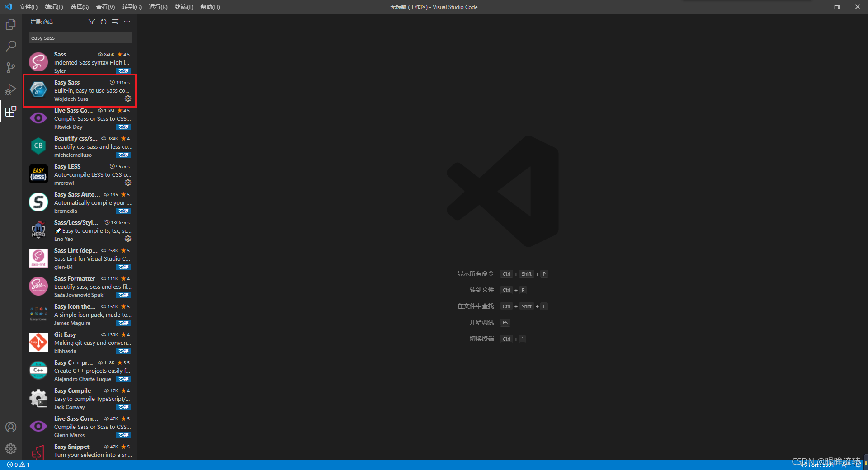Click the Eno Yao hero extension icon
The width and height of the screenshot is (868, 470).
coord(38,230)
